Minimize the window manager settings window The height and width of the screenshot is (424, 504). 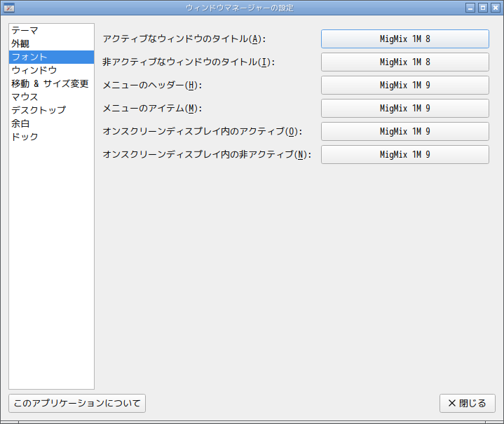(x=470, y=8)
